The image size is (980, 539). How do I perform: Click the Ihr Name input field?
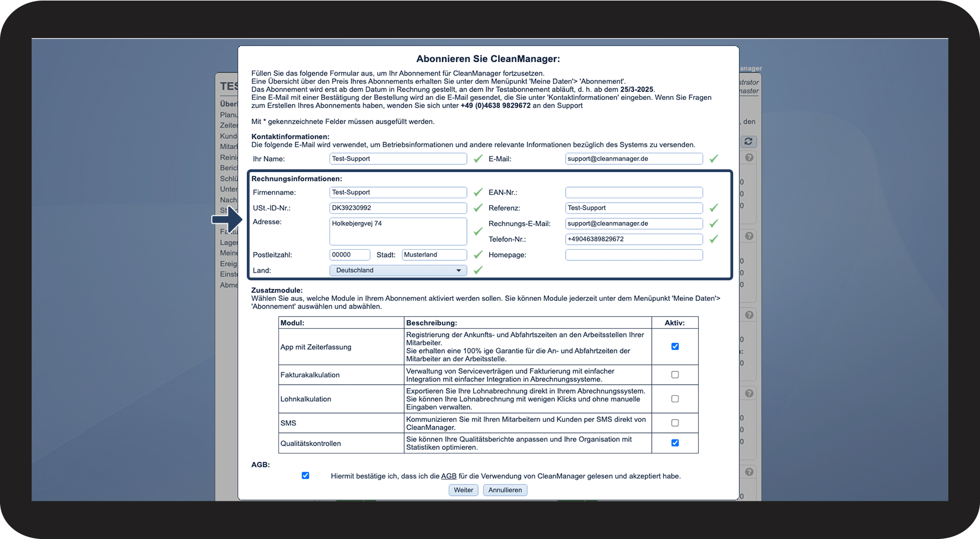click(x=398, y=159)
